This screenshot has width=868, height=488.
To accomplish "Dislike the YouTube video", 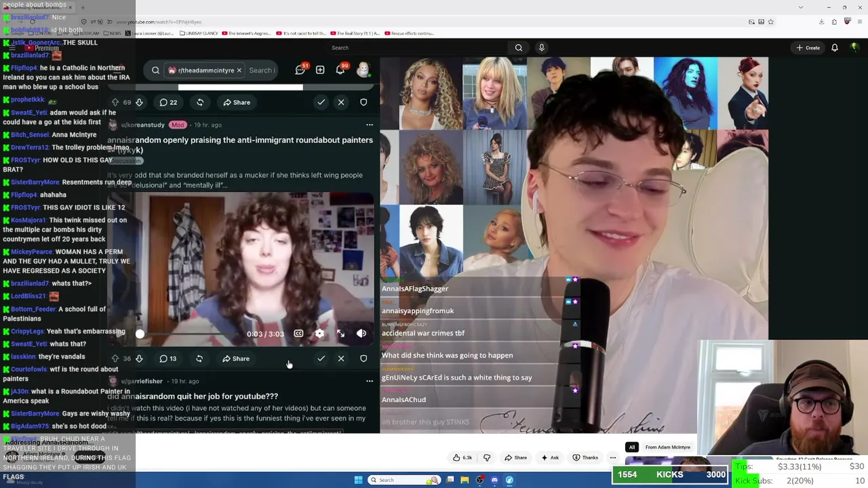I will pos(487,457).
